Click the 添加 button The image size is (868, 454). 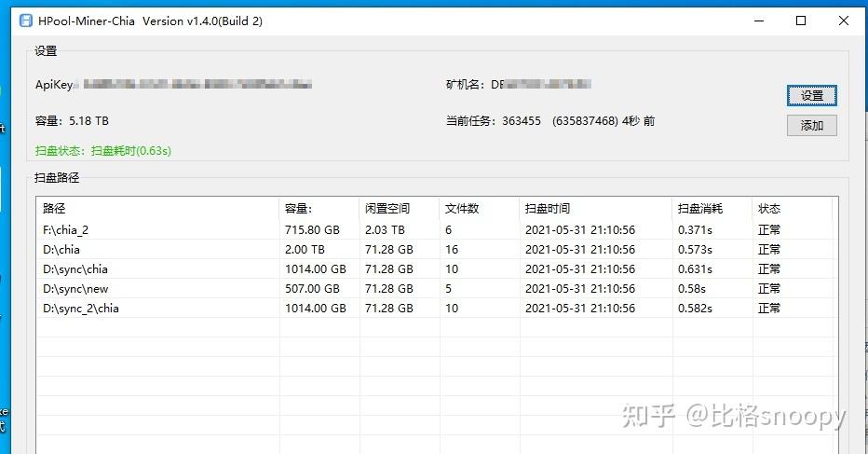(811, 126)
